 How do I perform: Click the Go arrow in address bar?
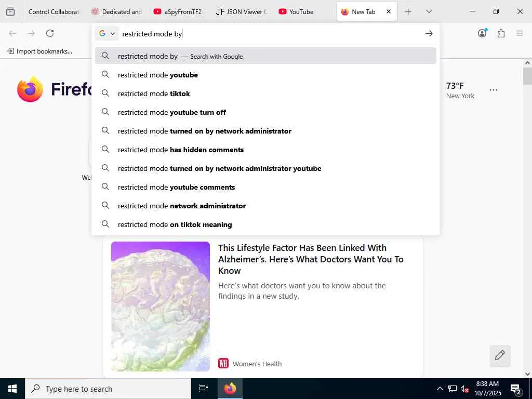click(429, 33)
